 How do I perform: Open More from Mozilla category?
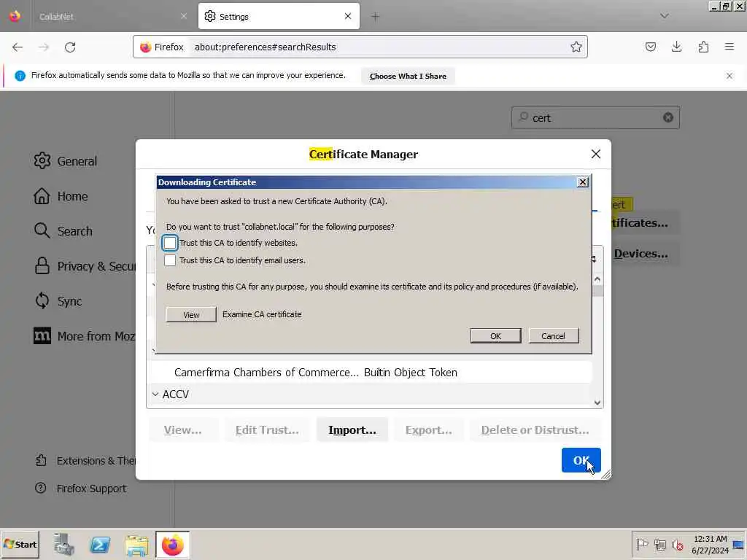pyautogui.click(x=85, y=336)
